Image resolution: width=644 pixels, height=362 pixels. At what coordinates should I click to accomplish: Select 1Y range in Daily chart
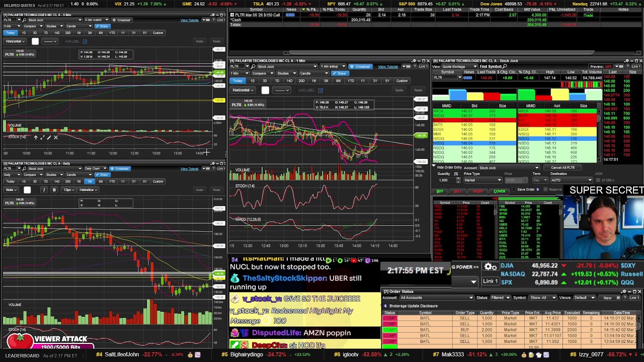tap(123, 182)
